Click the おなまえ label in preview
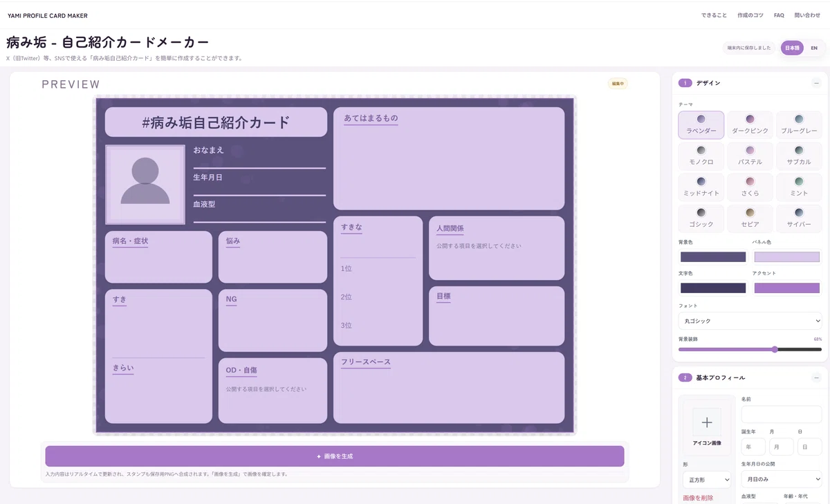This screenshot has width=830, height=504. coord(209,150)
